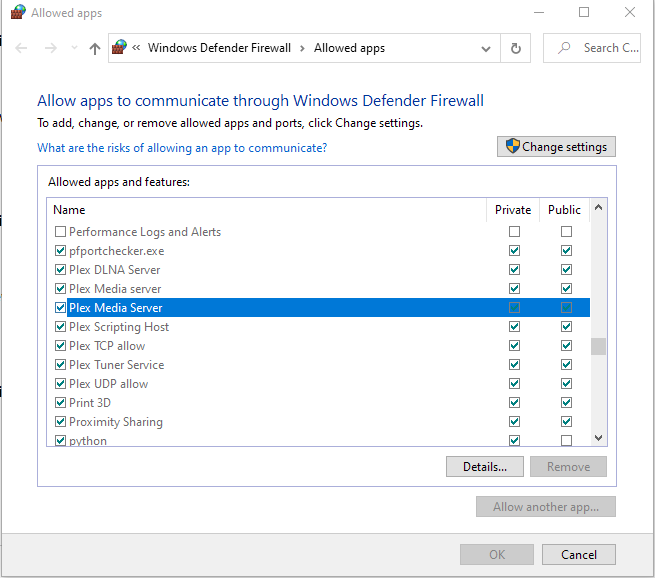Click the Private column header
Viewport: 655px width, 578px height.
click(x=513, y=210)
